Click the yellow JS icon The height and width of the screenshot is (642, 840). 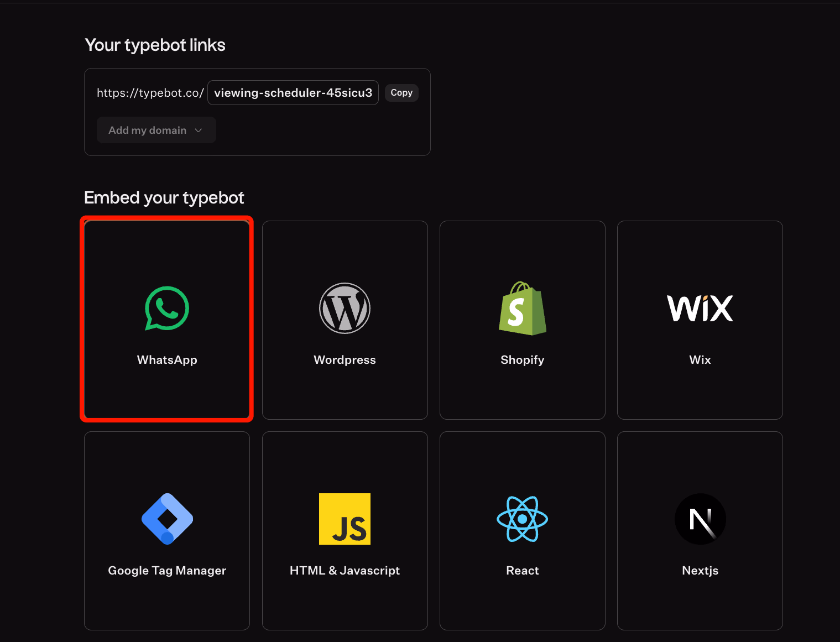point(345,519)
